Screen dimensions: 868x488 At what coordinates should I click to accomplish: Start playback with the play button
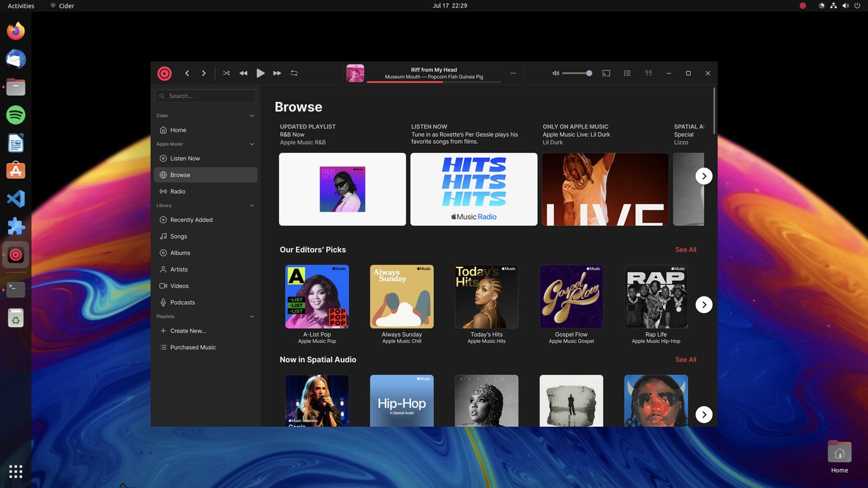tap(260, 73)
